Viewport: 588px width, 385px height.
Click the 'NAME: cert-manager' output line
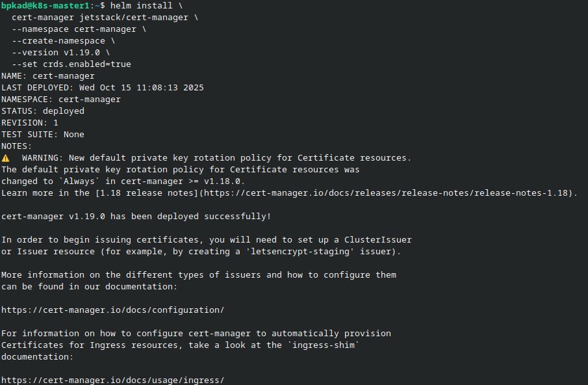tap(48, 76)
